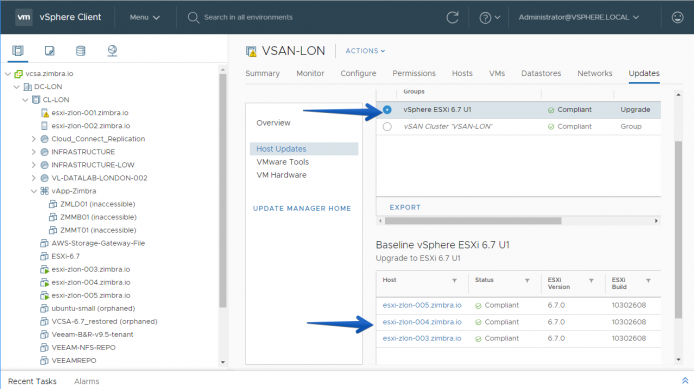Select the vSAN Cluster 'VSAN-LON' radio button
Viewport: 694px width, 389px height.
387,127
